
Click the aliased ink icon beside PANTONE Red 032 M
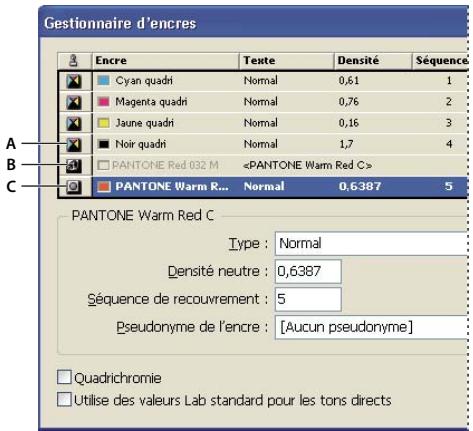tap(74, 165)
